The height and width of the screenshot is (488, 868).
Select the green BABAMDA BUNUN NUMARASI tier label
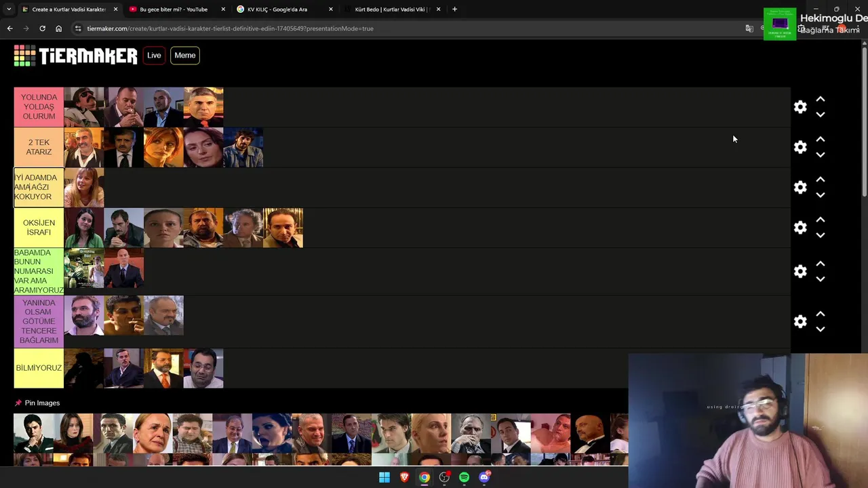39,271
